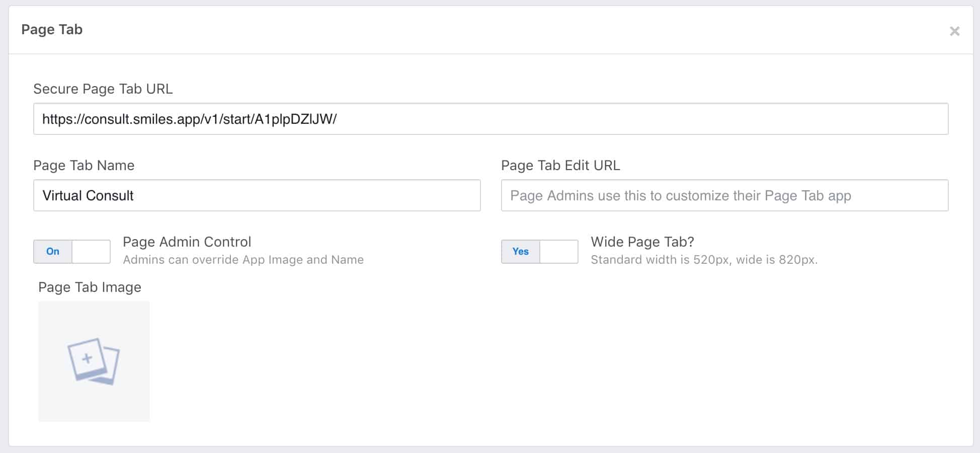Focus the Page Tab Name input

(257, 195)
